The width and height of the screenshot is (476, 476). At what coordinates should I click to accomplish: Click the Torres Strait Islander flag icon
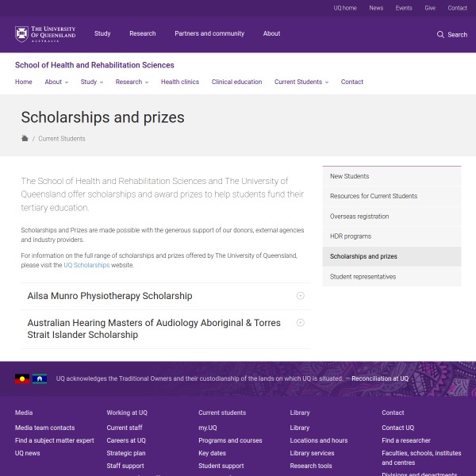coord(40,379)
